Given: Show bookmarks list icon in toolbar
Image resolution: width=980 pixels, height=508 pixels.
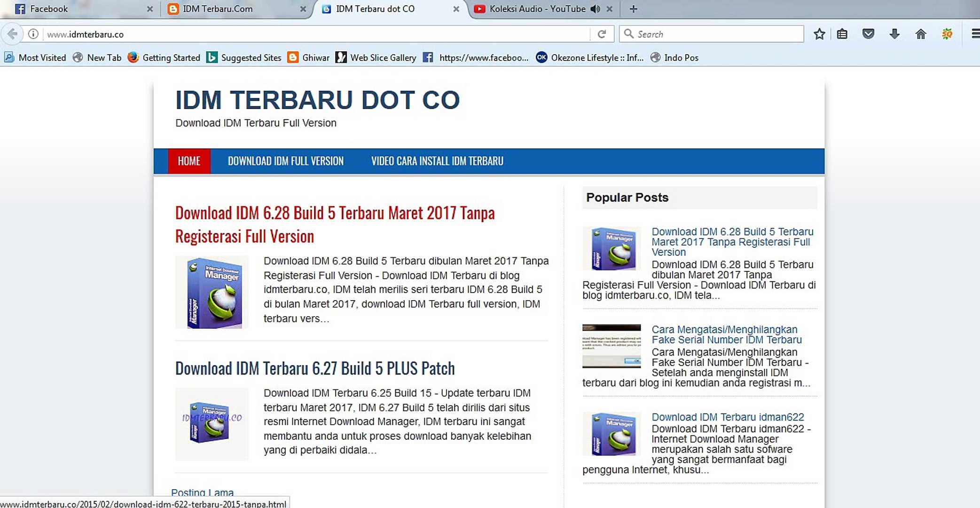Looking at the screenshot, I should [x=842, y=34].
